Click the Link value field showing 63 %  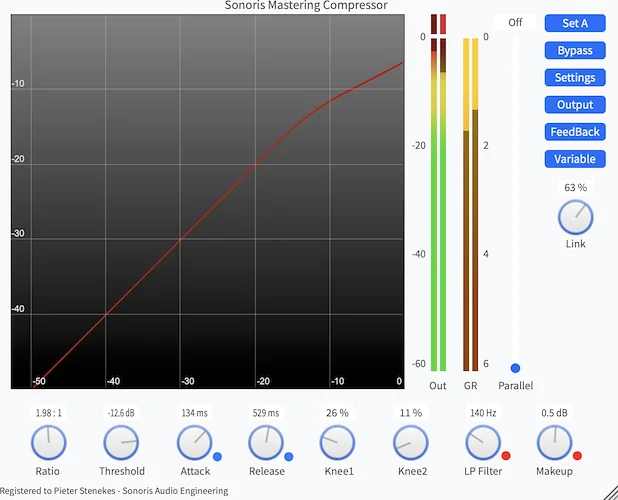[575, 188]
